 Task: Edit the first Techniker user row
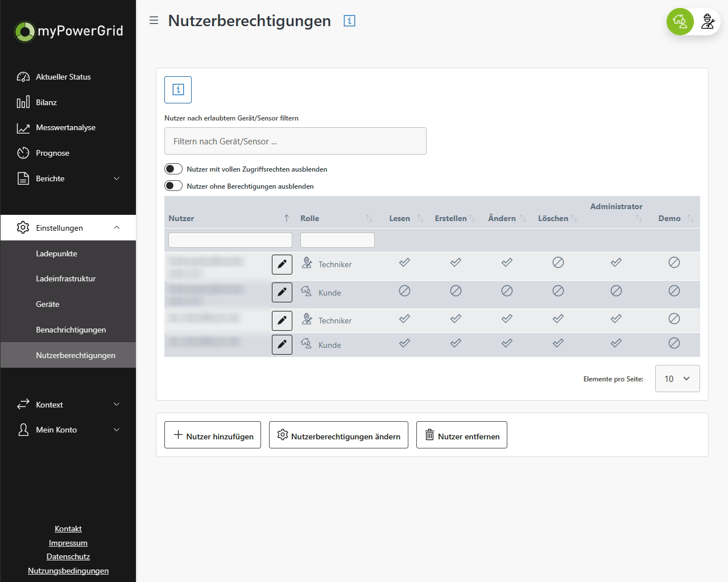pyautogui.click(x=282, y=264)
